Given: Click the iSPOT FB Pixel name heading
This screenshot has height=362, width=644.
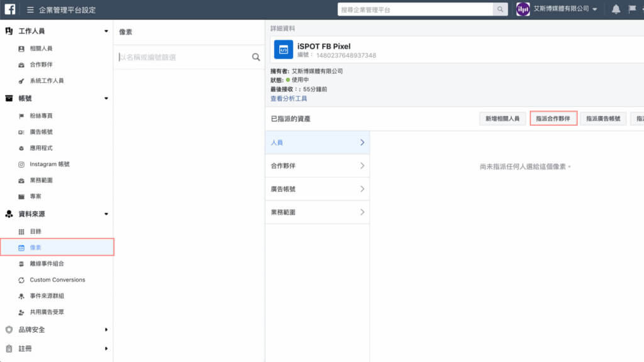Looking at the screenshot, I should tap(324, 47).
